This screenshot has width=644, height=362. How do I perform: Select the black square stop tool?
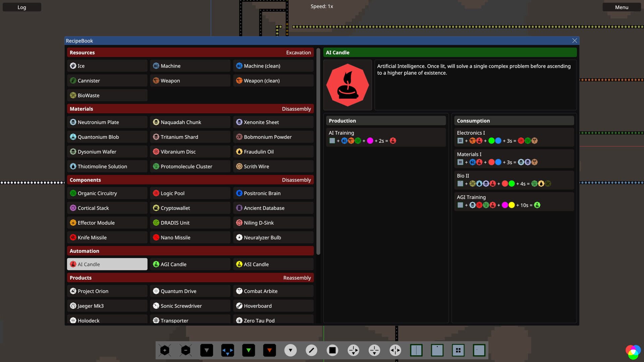coord(333,350)
